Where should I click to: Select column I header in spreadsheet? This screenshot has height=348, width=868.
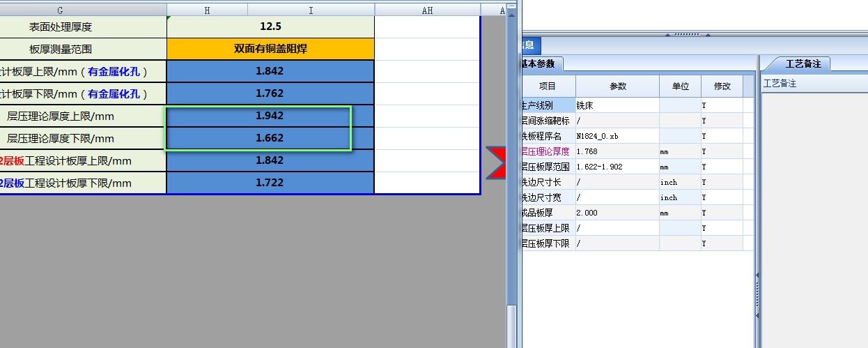[x=311, y=10]
